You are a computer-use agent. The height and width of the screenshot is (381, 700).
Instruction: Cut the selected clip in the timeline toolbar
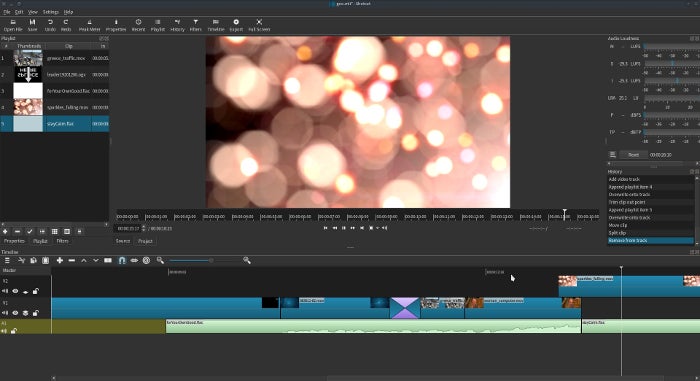pyautogui.click(x=21, y=260)
